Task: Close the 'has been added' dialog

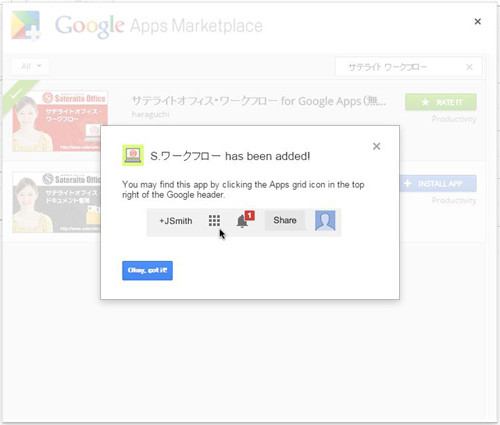Action: pyautogui.click(x=376, y=146)
